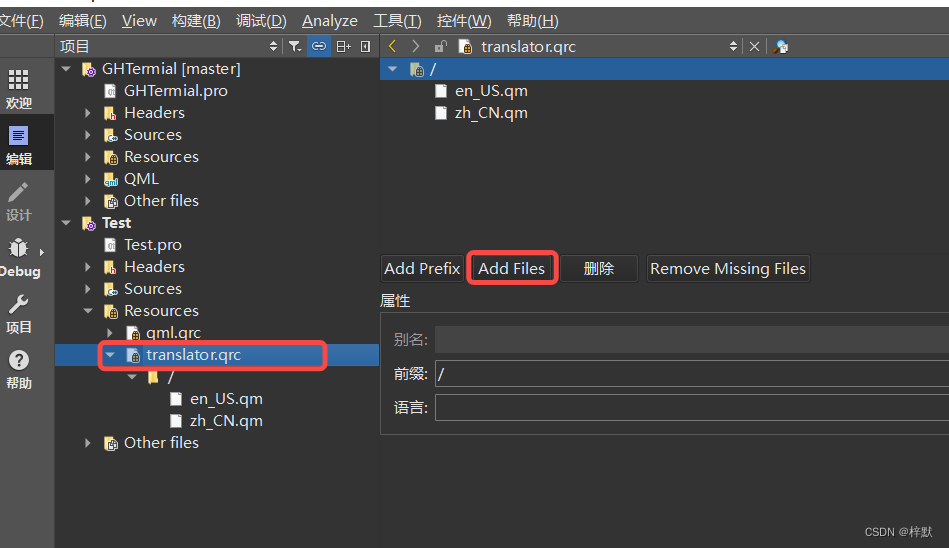Open the 帮助(H) menu

tap(533, 21)
